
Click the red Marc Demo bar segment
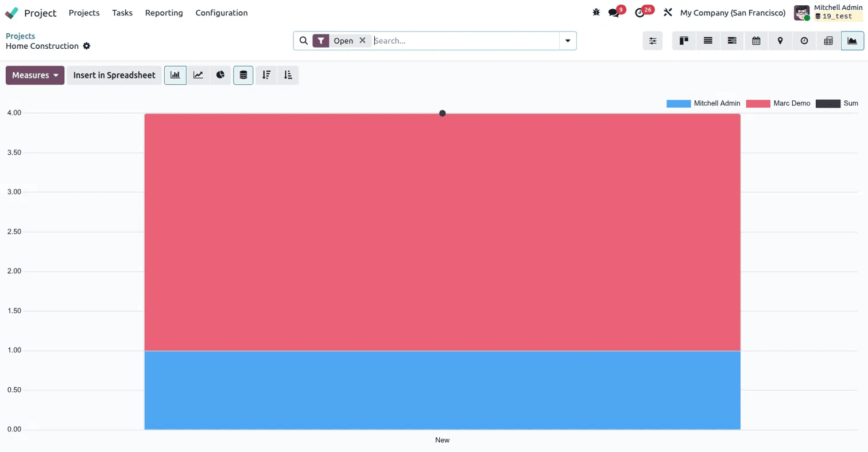click(442, 232)
